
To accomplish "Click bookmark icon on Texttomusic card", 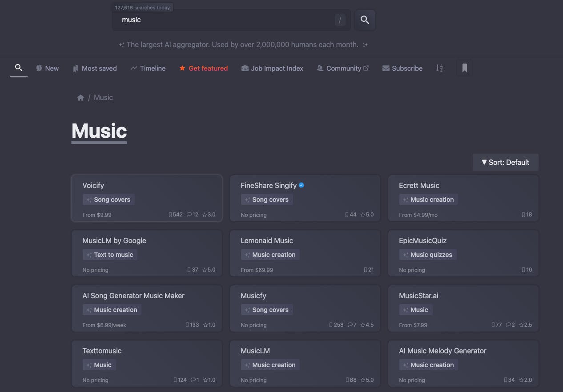I will pyautogui.click(x=175, y=380).
